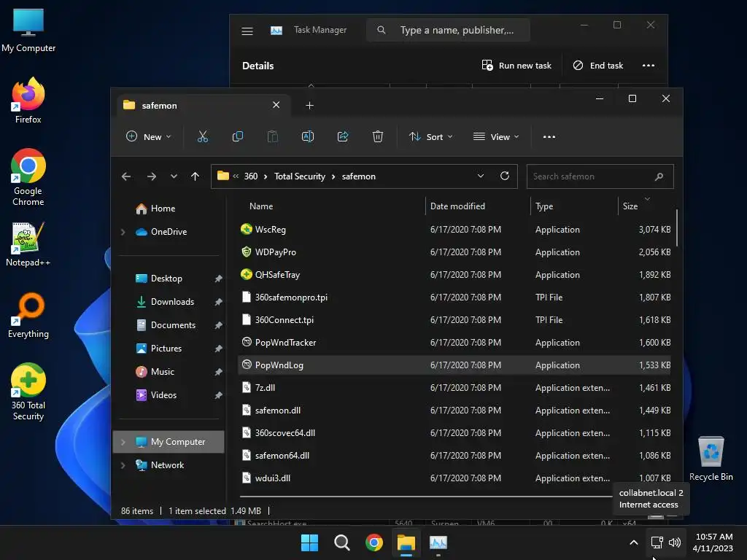Click the Search icon on taskbar
The width and height of the screenshot is (747, 560).
click(x=342, y=542)
